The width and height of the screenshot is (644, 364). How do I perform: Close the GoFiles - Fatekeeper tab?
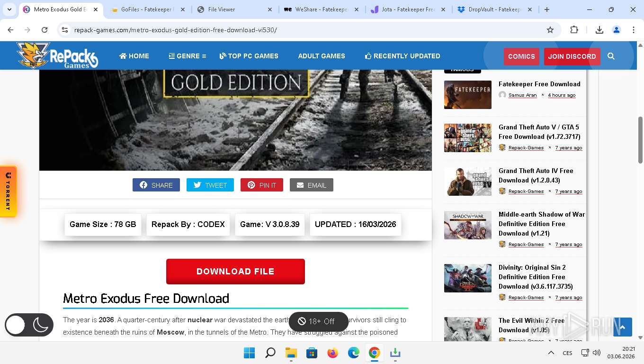click(x=183, y=9)
